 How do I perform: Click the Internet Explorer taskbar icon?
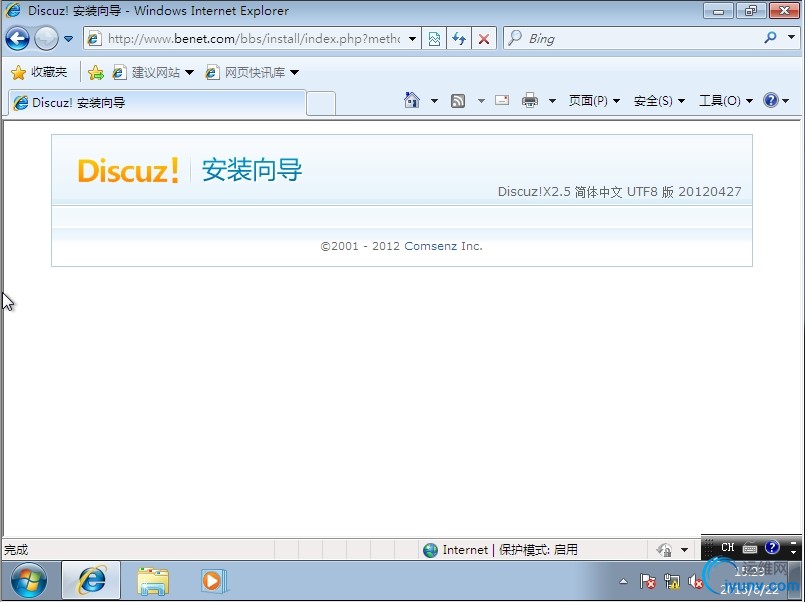pyautogui.click(x=91, y=580)
